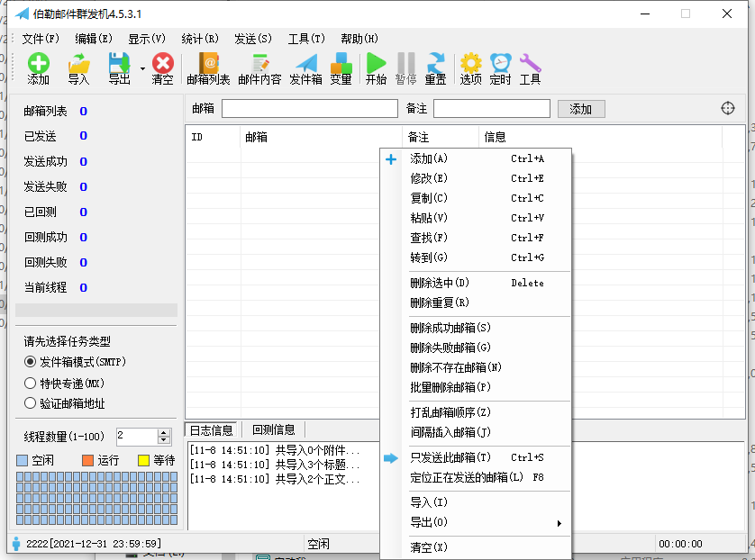Open the 工具(T) menu in menu bar
755x560 pixels.
point(306,39)
